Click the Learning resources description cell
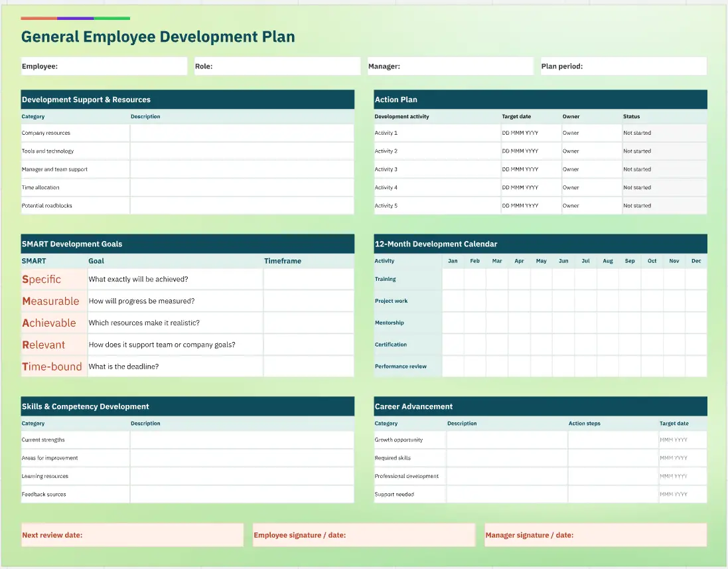 (242, 476)
